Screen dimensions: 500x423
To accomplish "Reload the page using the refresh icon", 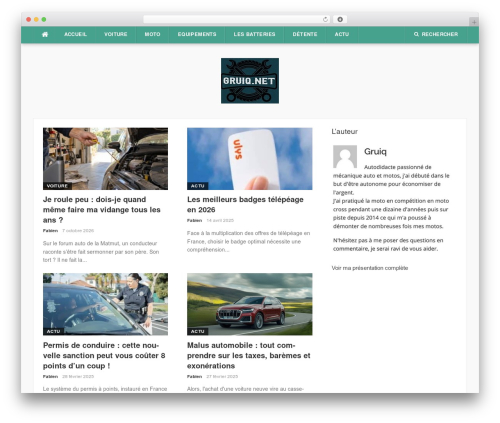I will click(x=325, y=20).
